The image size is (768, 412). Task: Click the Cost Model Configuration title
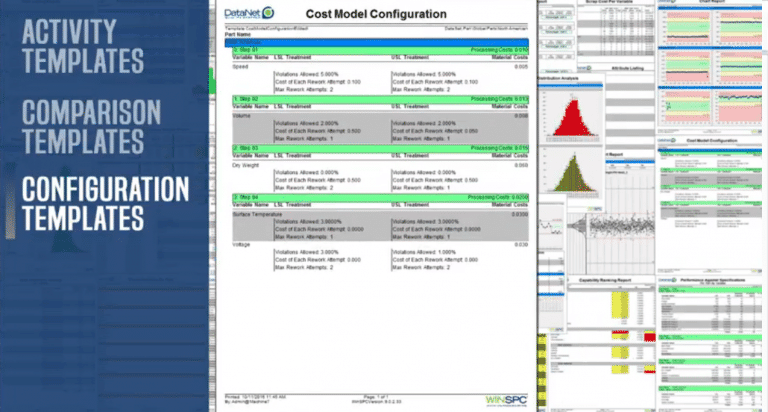377,14
